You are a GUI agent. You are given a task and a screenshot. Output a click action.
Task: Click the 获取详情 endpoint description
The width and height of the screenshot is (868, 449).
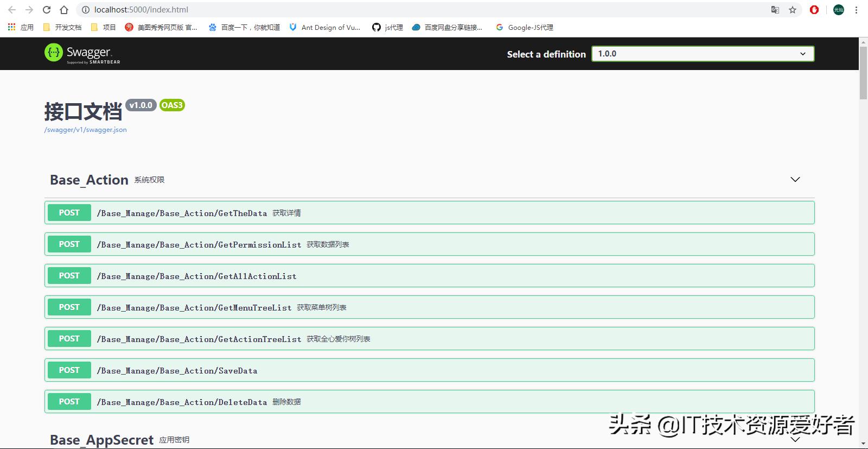(286, 213)
